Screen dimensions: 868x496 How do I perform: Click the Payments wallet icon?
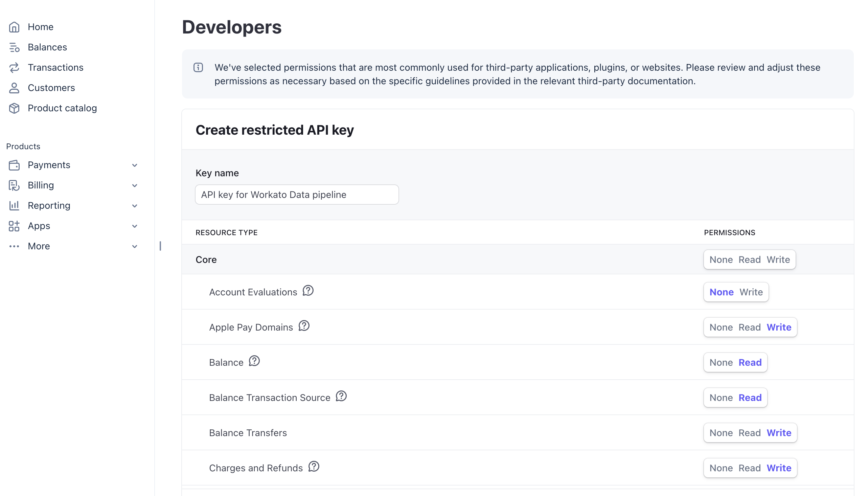pyautogui.click(x=14, y=165)
